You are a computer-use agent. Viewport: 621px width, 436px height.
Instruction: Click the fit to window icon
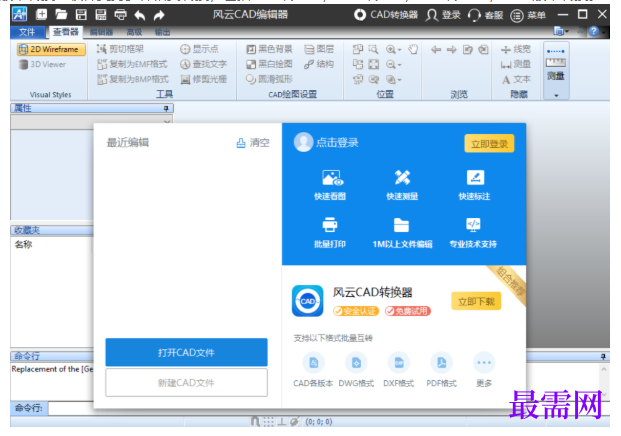tap(373, 64)
